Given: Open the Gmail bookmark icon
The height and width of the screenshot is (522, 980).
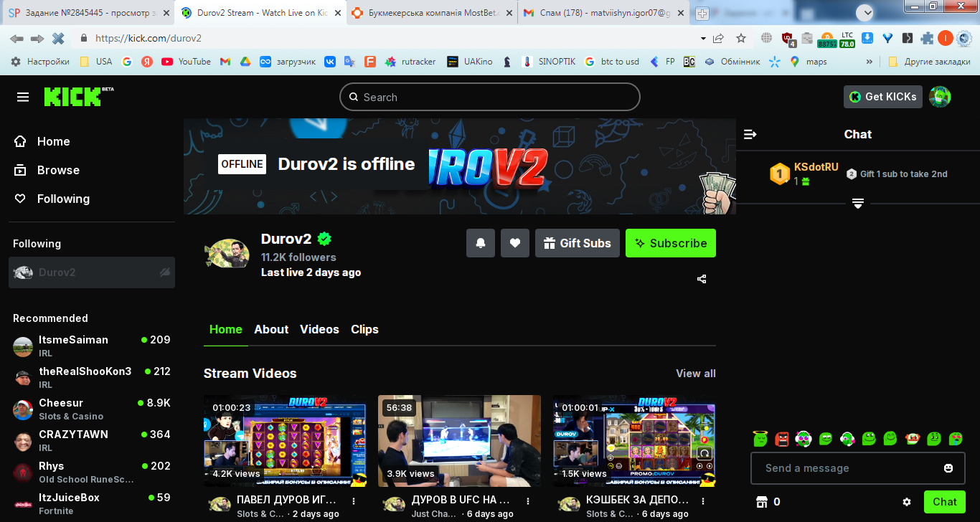Looking at the screenshot, I should pyautogui.click(x=225, y=62).
